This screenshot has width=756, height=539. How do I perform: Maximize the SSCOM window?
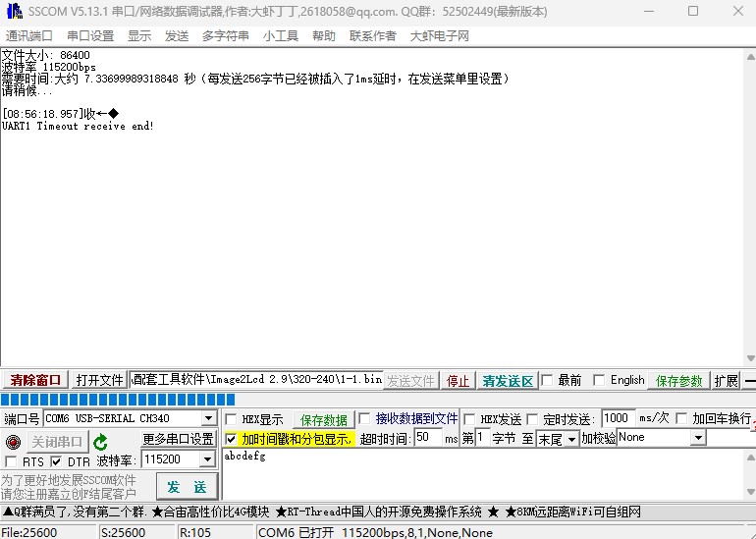pos(693,11)
